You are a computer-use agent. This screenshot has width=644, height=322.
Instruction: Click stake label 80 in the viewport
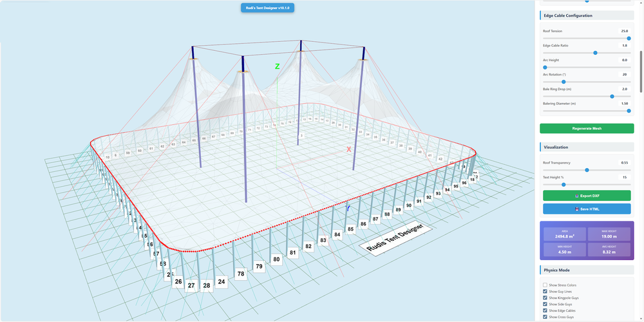pos(276,260)
